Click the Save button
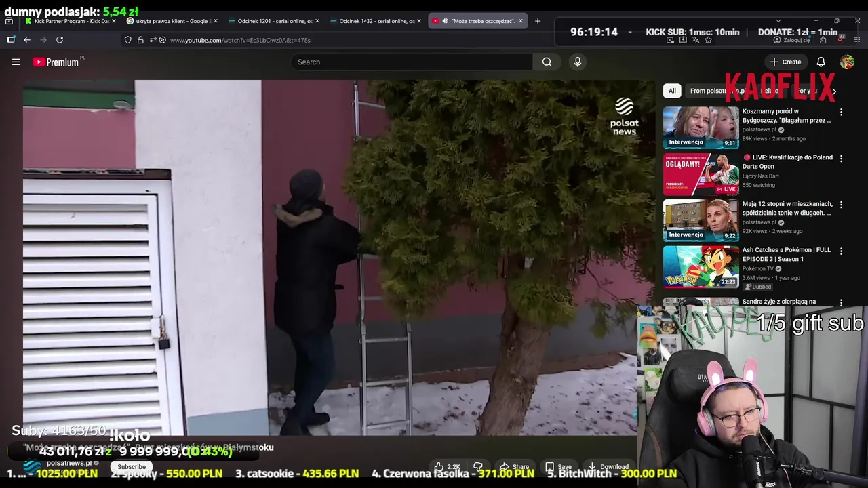The image size is (868, 488). tap(559, 466)
